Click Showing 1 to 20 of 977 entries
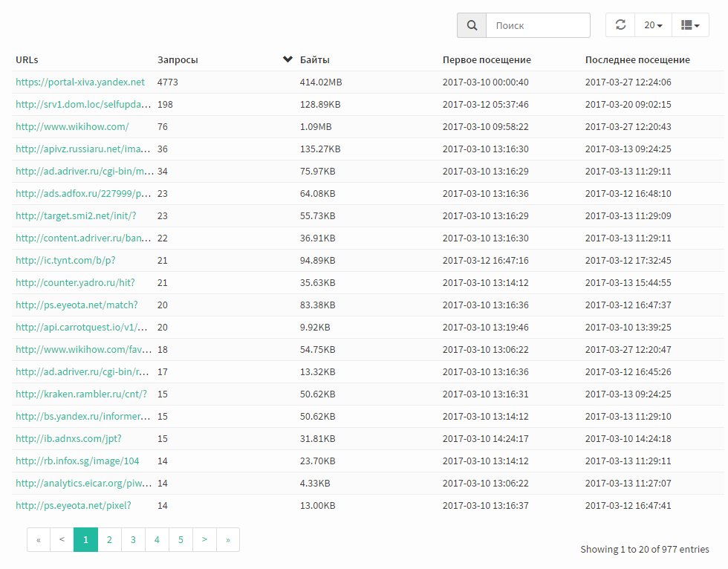Viewport: 728px width, 569px height. (645, 550)
